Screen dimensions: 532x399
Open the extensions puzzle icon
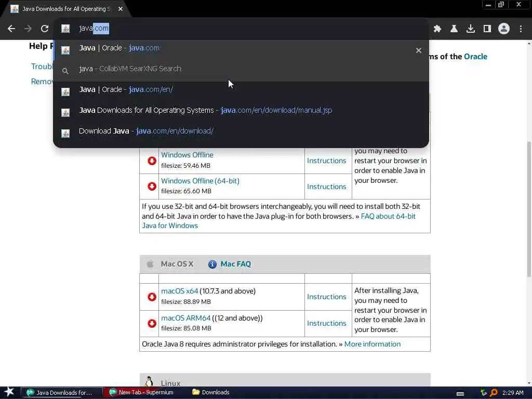click(x=437, y=29)
